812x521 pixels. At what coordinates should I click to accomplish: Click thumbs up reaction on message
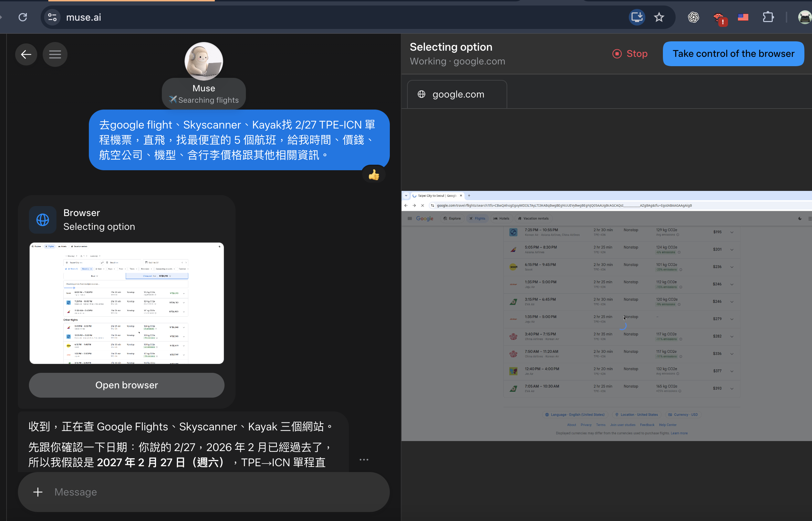coord(374,175)
